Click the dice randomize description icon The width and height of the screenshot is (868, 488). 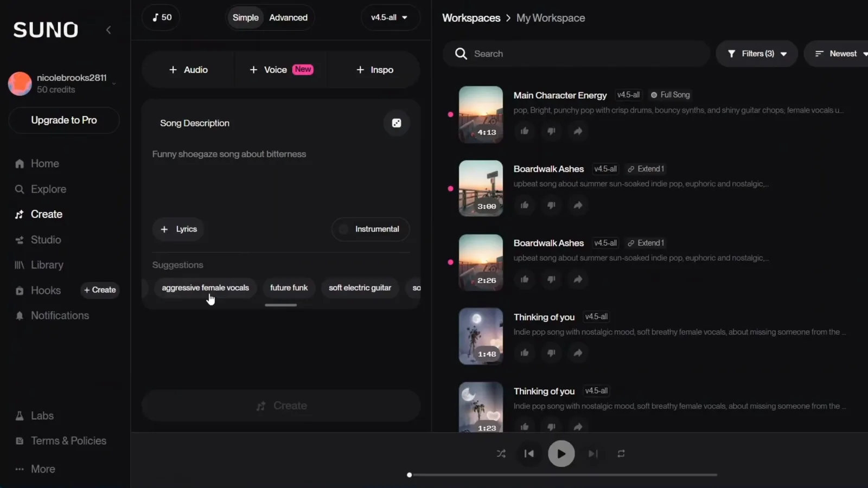pyautogui.click(x=397, y=123)
